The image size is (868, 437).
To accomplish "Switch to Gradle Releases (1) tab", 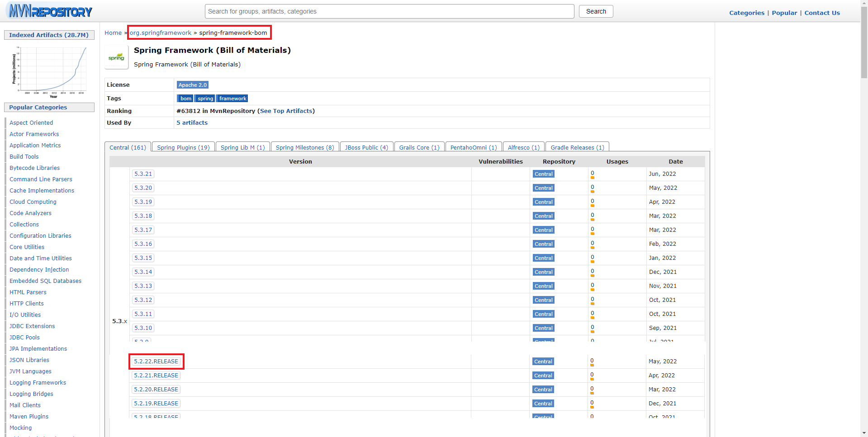I will 577,147.
